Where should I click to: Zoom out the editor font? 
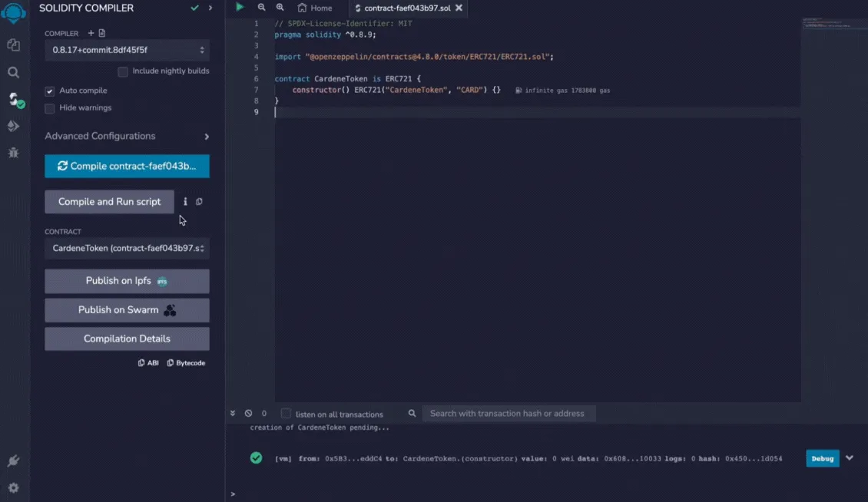[x=261, y=7]
